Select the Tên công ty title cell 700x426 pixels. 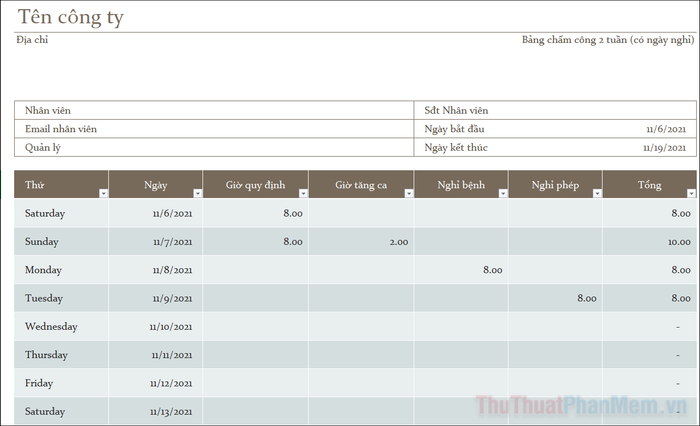[71, 17]
